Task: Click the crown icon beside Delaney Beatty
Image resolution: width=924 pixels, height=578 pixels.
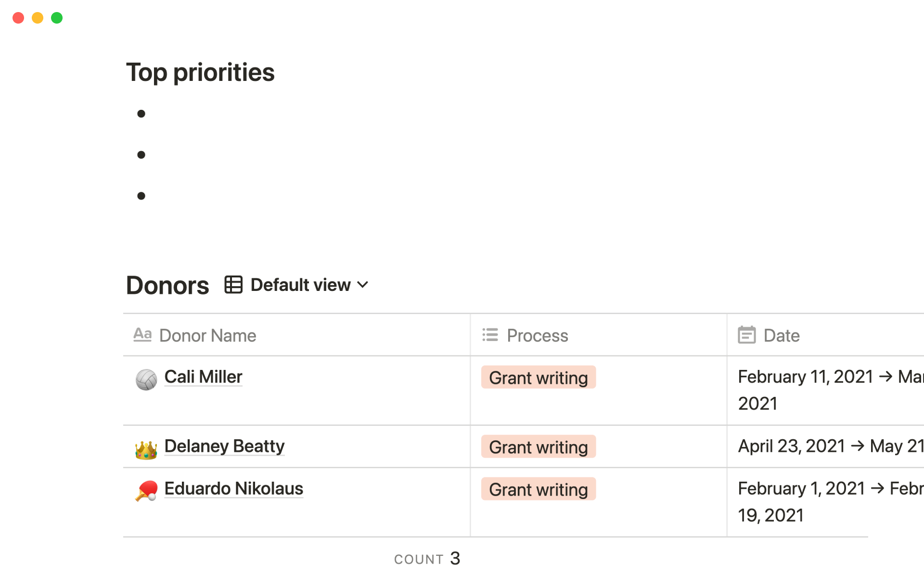Action: click(146, 449)
